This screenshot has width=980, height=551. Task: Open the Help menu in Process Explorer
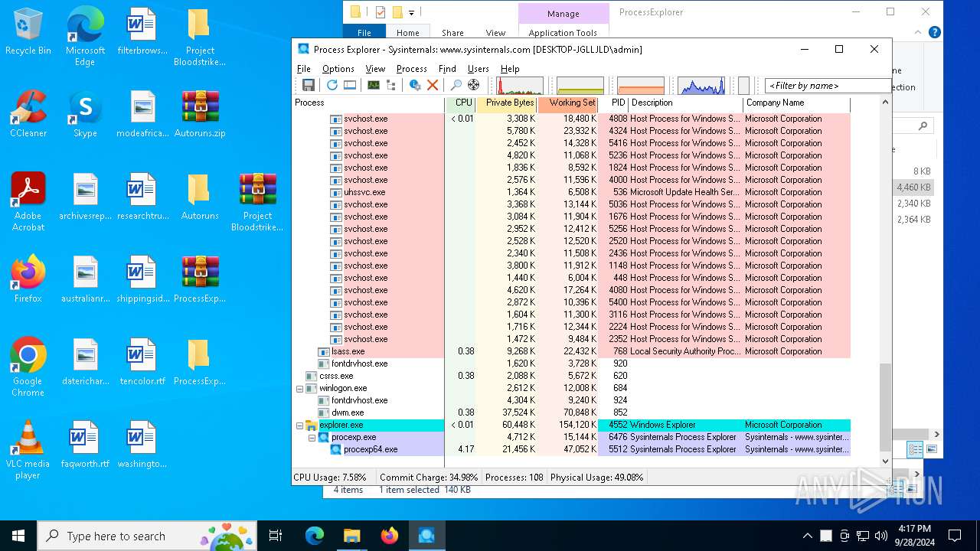pos(510,69)
